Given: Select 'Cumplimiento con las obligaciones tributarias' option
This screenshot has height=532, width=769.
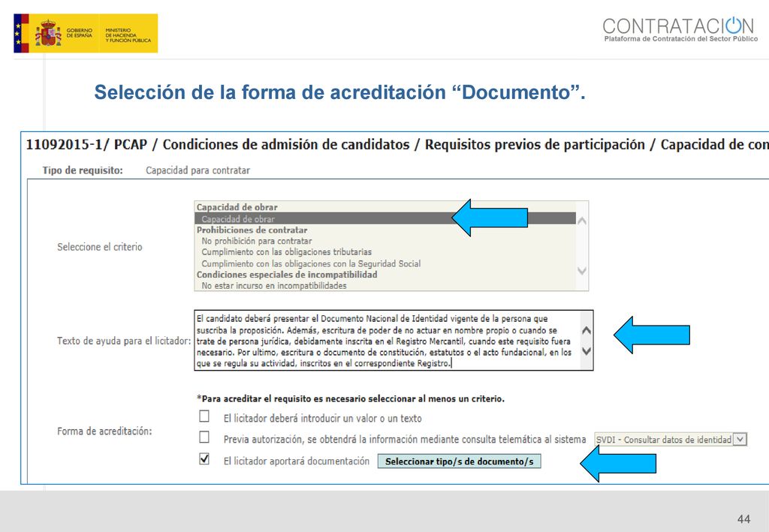Looking at the screenshot, I should click(286, 252).
